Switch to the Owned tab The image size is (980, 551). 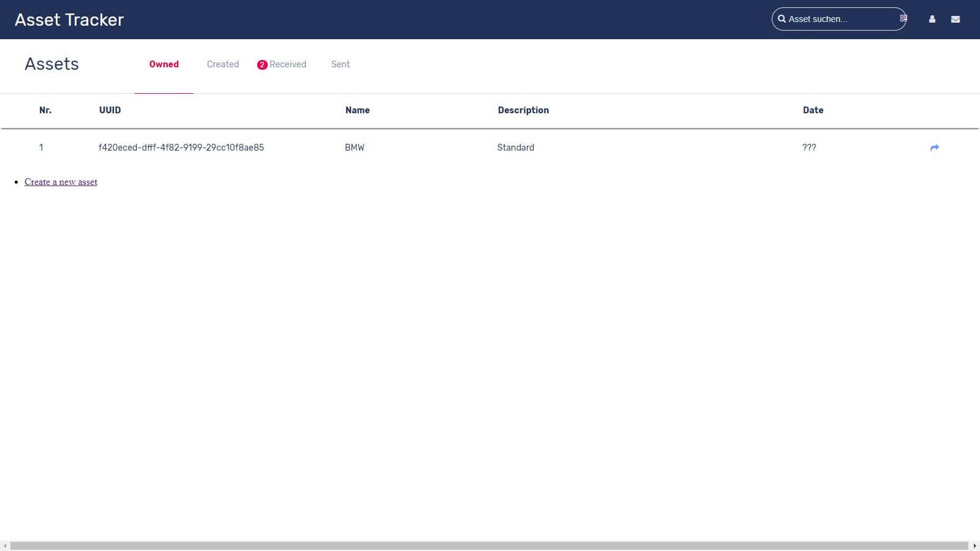[x=164, y=64]
